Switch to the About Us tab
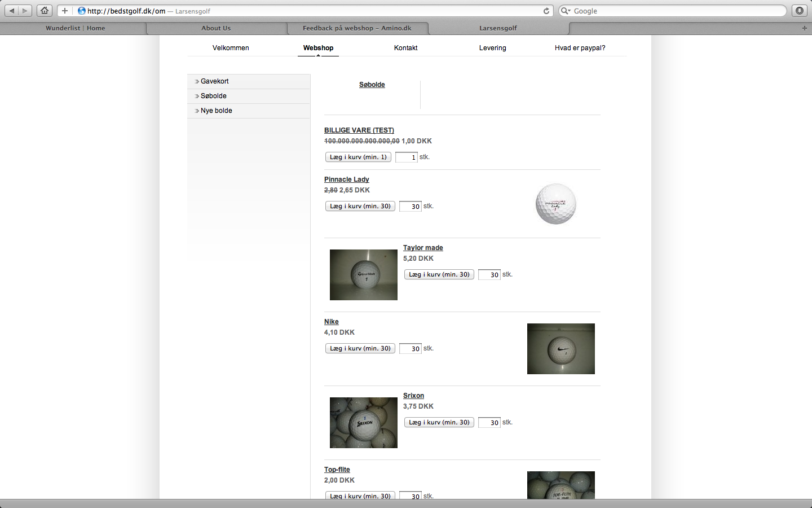Screen dimensions: 812x508 (x=216, y=28)
